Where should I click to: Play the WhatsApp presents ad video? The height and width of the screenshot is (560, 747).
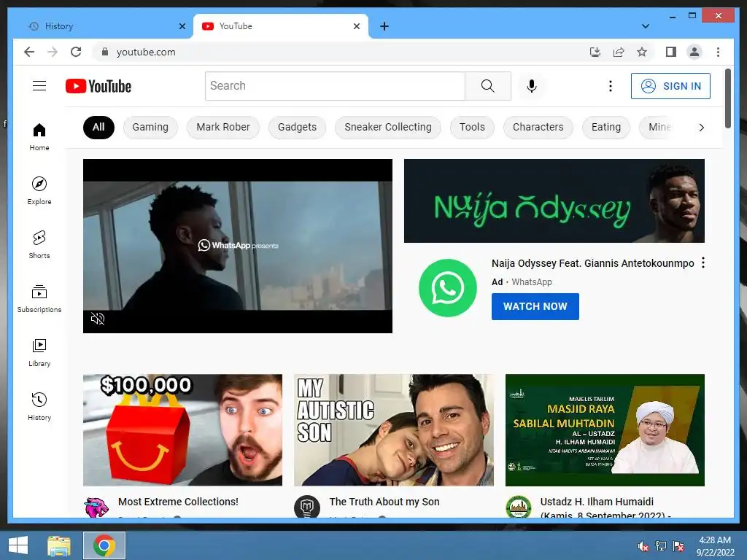(x=238, y=246)
